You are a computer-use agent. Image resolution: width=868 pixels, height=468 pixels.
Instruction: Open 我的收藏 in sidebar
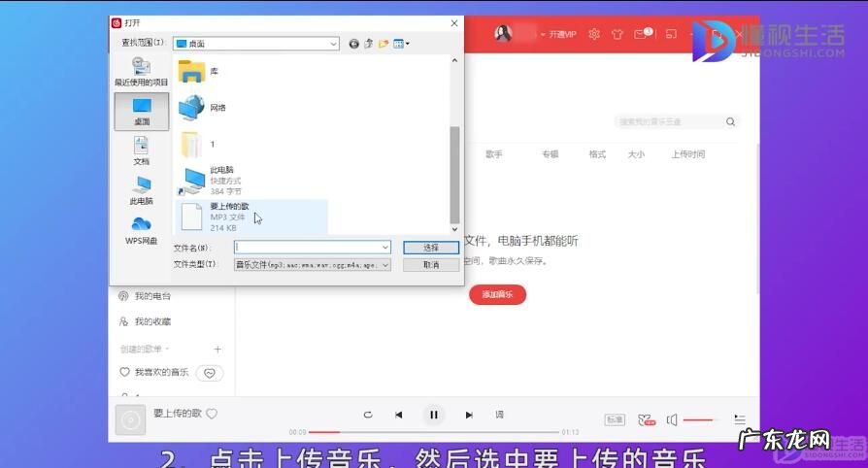[145, 321]
